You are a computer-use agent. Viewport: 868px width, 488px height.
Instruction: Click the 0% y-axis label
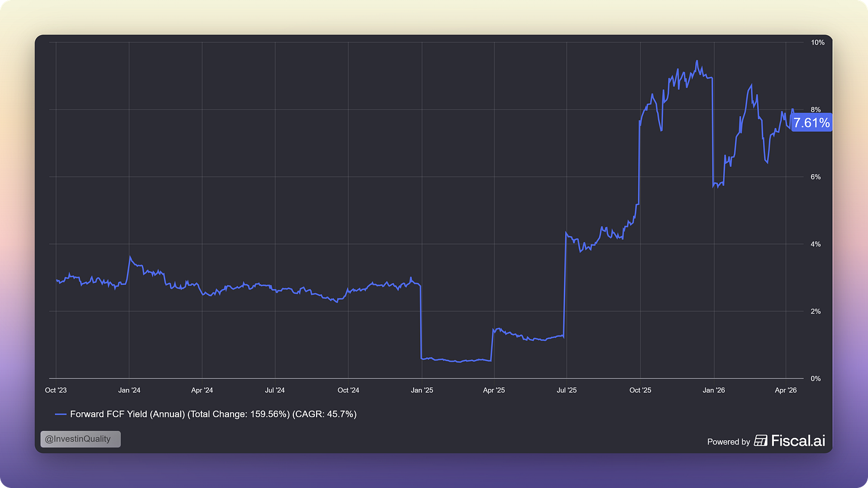pyautogui.click(x=816, y=379)
